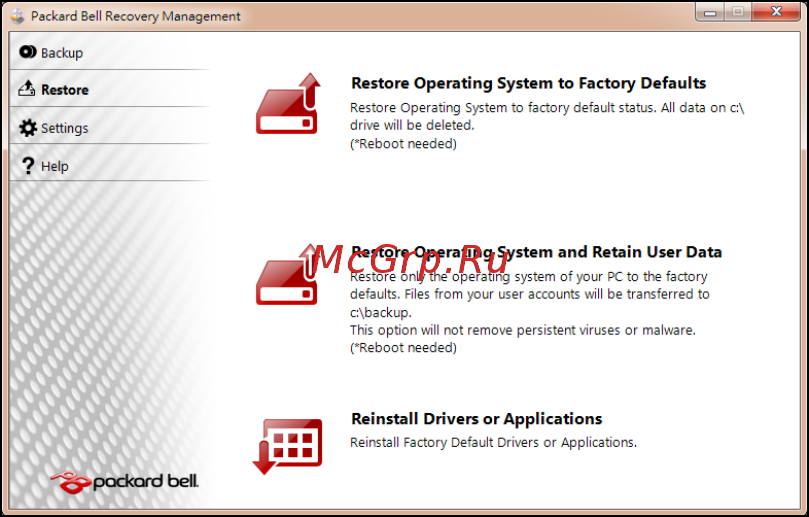Select Reinstall Drivers or Applications
This screenshot has width=809, height=517.
(476, 418)
